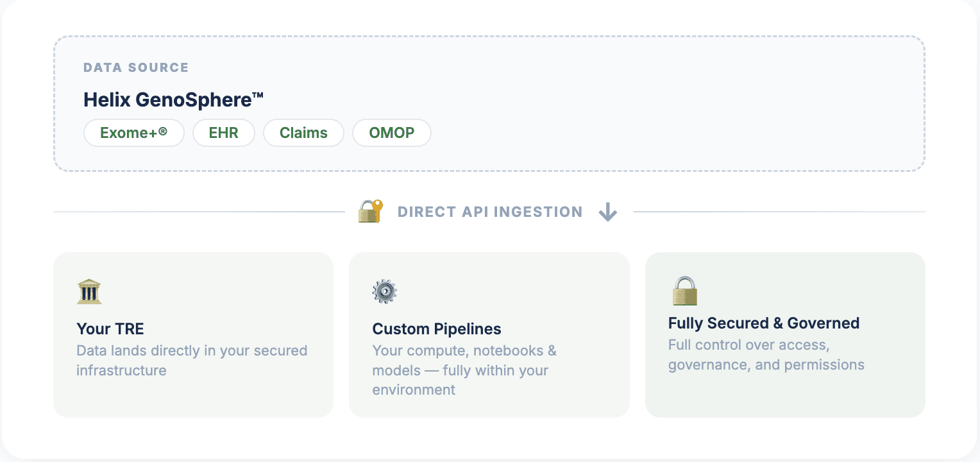Click the padlock icon above Fully Secured & Governed
The height and width of the screenshot is (462, 980).
pyautogui.click(x=684, y=291)
